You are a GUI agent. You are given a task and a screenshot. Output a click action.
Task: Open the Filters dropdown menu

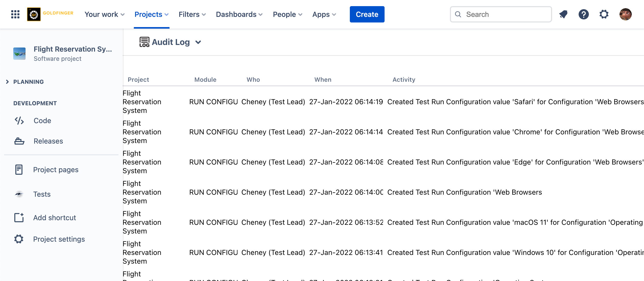pyautogui.click(x=192, y=14)
